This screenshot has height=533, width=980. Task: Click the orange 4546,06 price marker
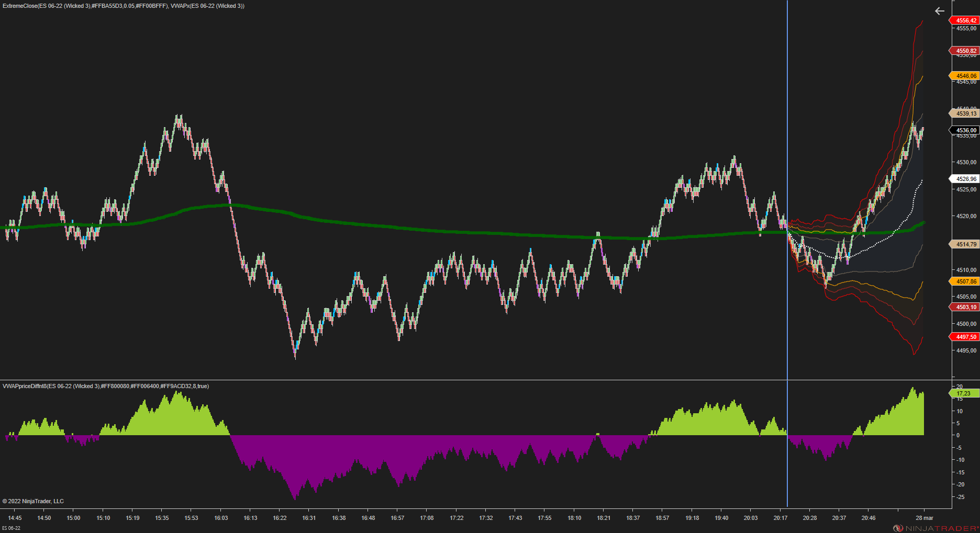pyautogui.click(x=965, y=76)
